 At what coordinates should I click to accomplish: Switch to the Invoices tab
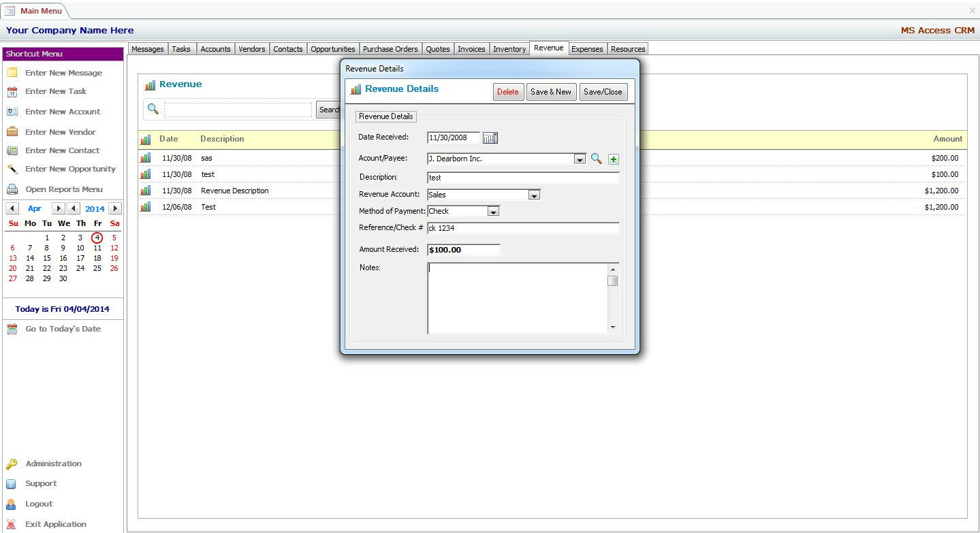471,49
